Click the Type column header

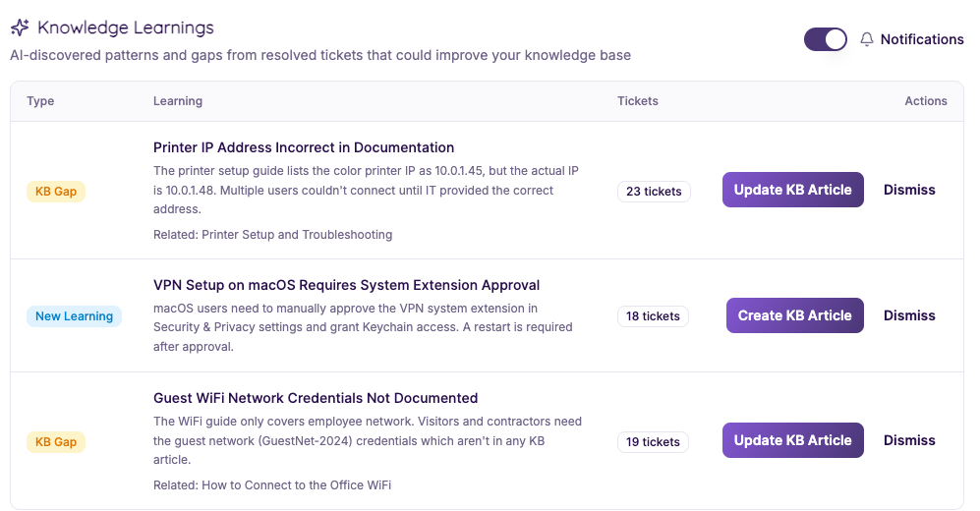40,101
